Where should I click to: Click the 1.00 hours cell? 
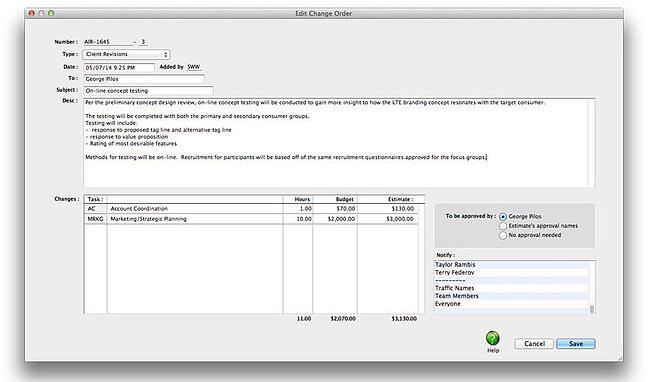point(298,209)
